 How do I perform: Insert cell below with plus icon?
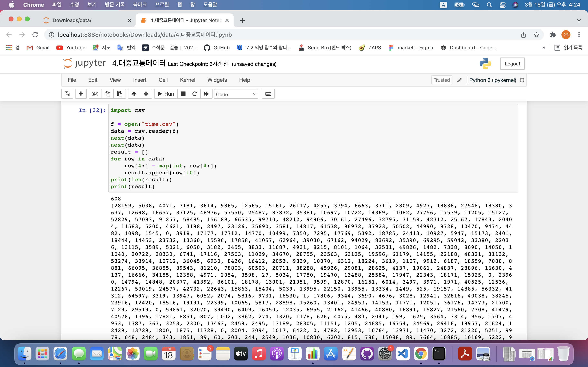point(81,94)
